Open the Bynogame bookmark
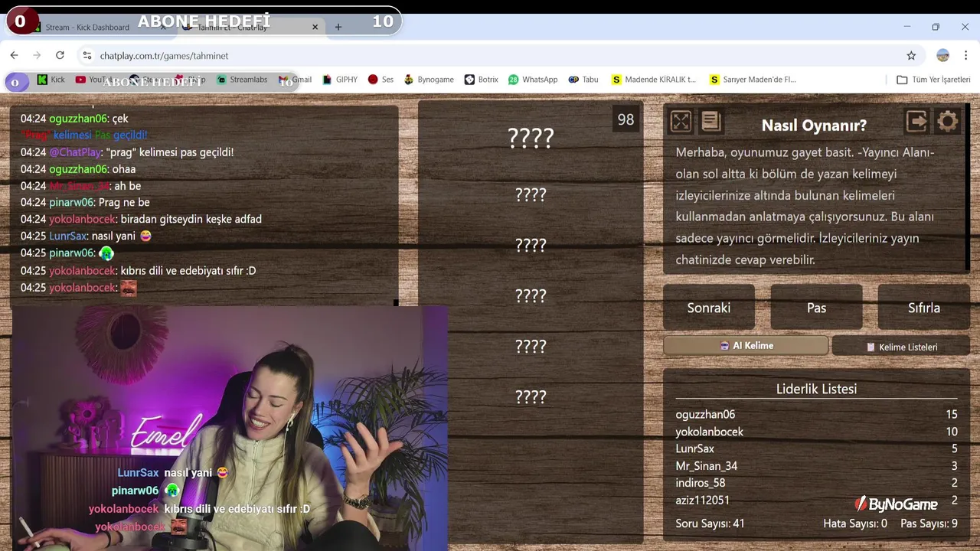Viewport: 980px width, 551px height. [429, 80]
